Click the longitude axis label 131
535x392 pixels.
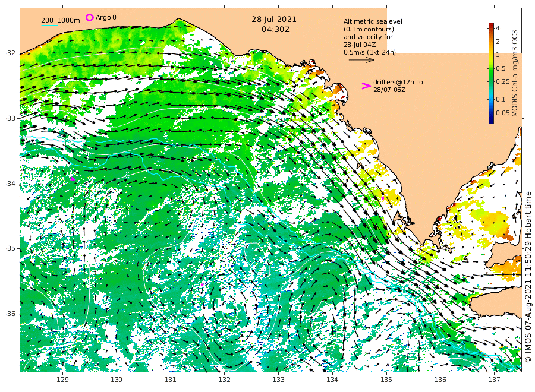tap(171, 380)
